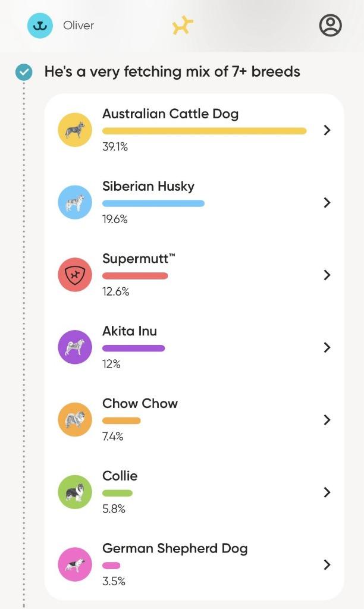Viewport: 364px width, 609px height.
Task: Select the Collie breed icon
Action: [75, 492]
